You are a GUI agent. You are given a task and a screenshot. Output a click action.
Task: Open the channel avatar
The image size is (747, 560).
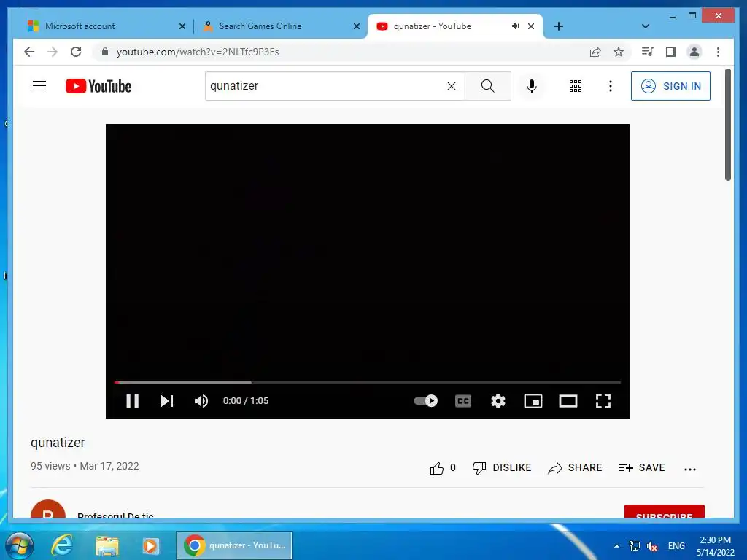pyautogui.click(x=47, y=509)
